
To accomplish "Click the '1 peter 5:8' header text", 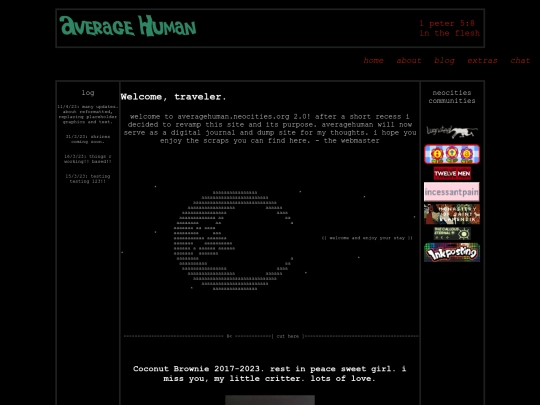I will point(447,23).
